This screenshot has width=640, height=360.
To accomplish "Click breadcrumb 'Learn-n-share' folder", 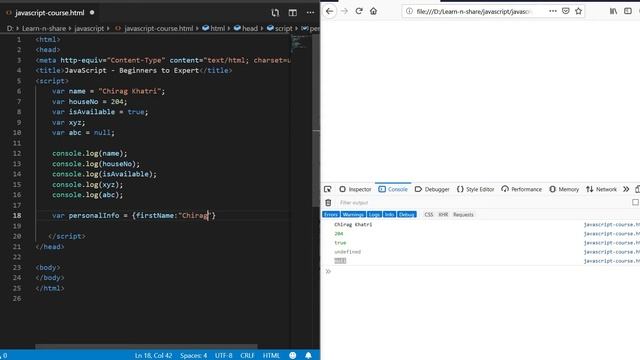I will tap(44, 28).
